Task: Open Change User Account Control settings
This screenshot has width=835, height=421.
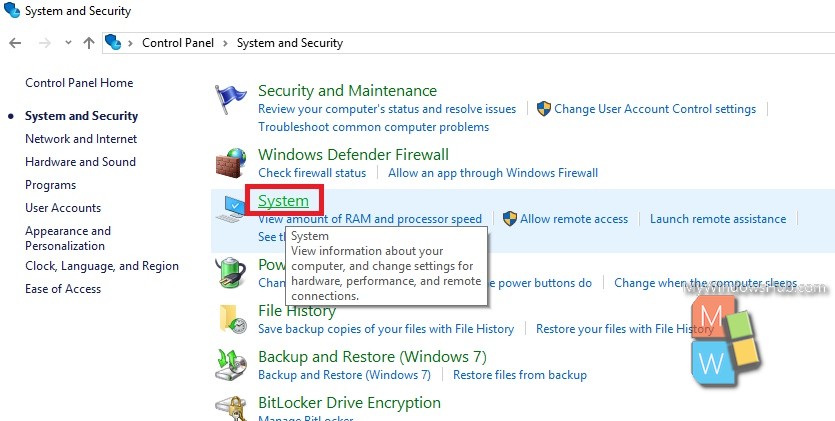Action: (655, 109)
